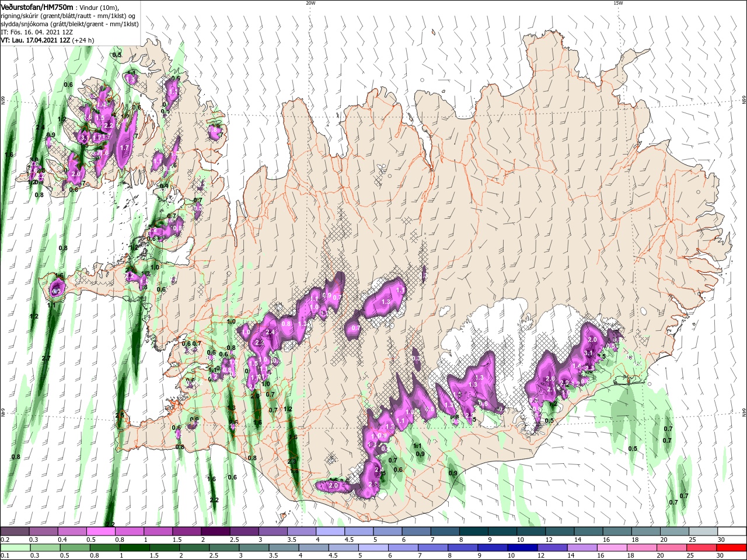Select the darkest green 1 swatch in bottom legend row
The height and width of the screenshot is (560, 747).
[x=134, y=548]
